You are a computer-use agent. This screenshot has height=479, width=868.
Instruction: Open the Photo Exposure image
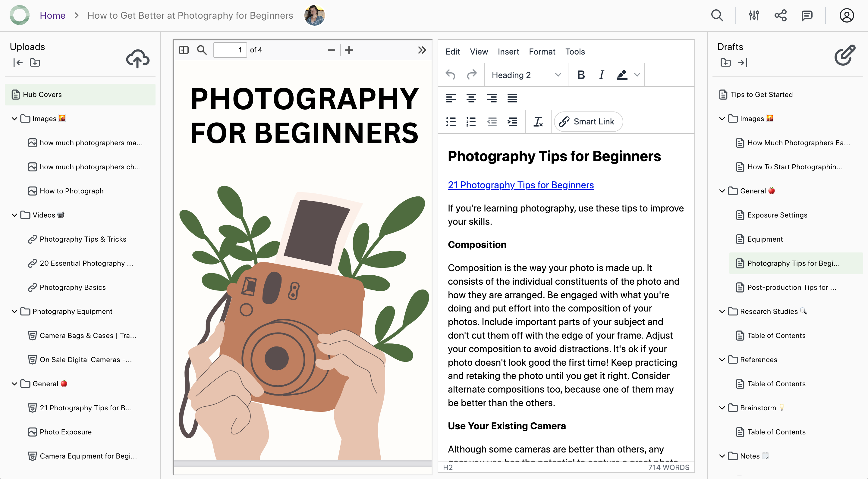65,432
